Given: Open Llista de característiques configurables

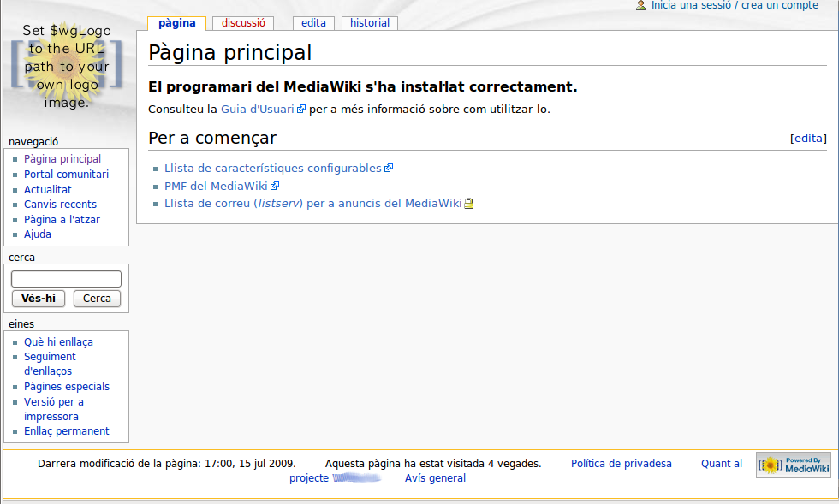Looking at the screenshot, I should 273,168.
